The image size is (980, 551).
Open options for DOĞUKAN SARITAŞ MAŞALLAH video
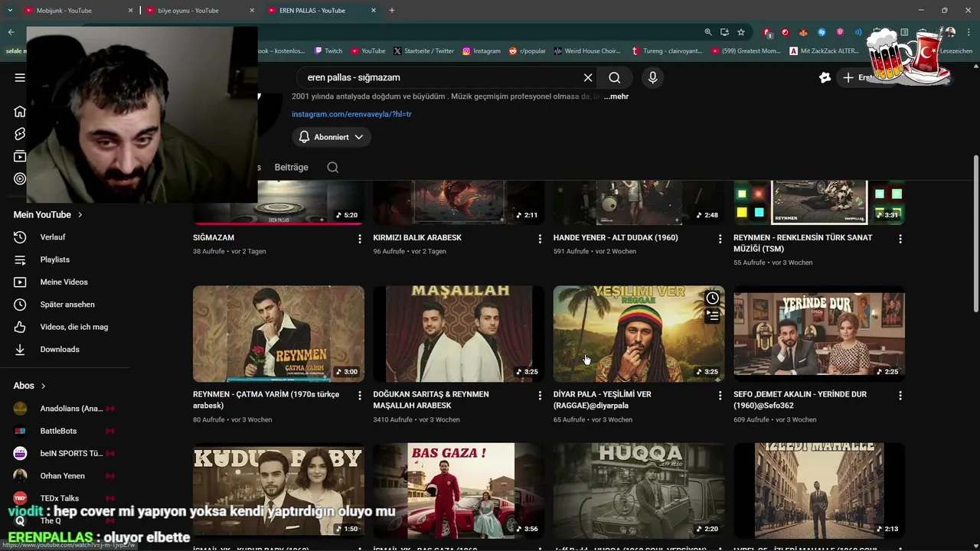(x=540, y=396)
